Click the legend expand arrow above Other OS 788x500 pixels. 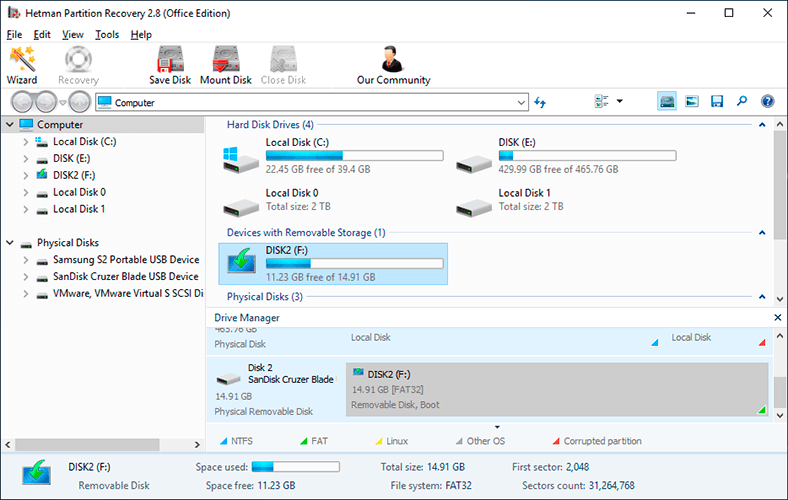(497, 427)
